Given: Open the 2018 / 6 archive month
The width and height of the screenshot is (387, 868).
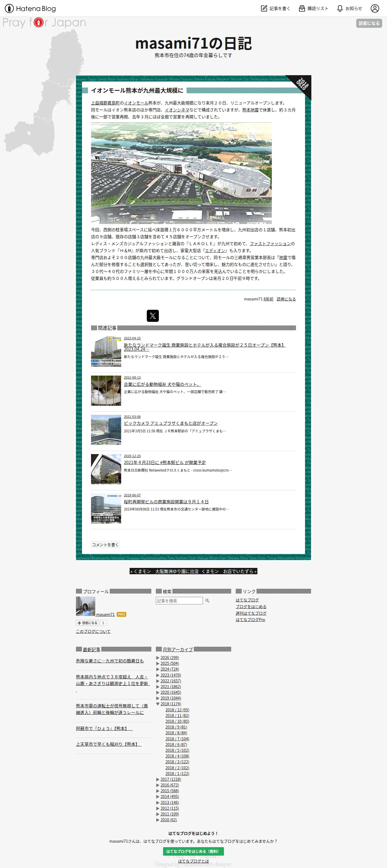Looking at the screenshot, I should [x=176, y=744].
